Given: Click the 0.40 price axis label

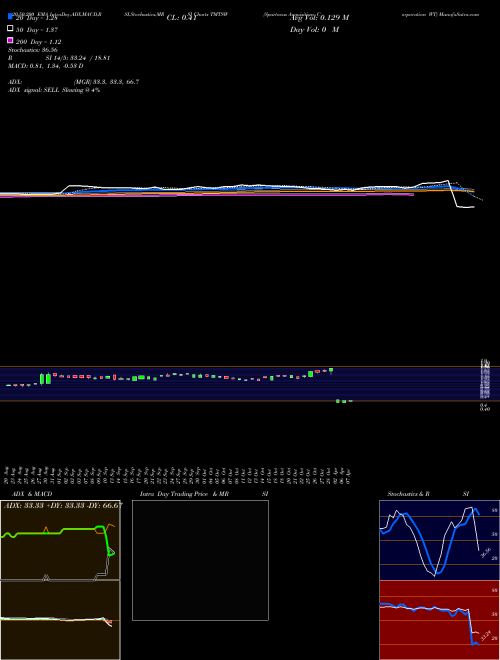Looking at the screenshot, I should (484, 409).
